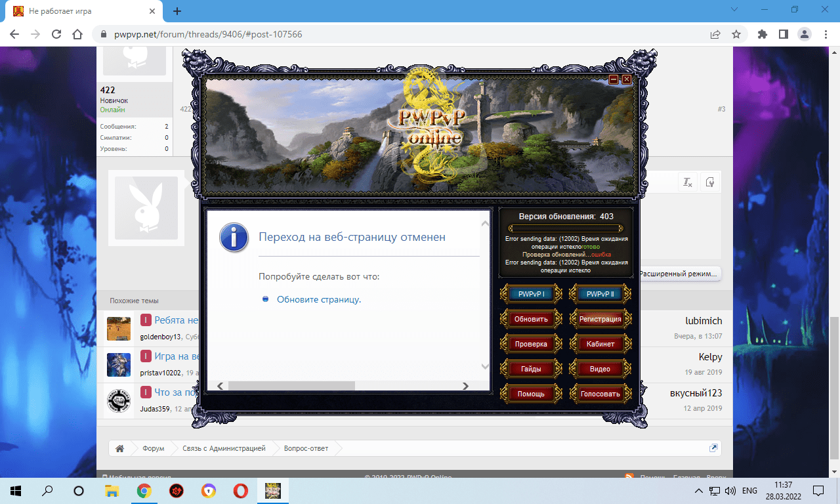Image resolution: width=840 pixels, height=504 pixels.
Task: Click the launcher page scroll up arrow
Action: click(x=485, y=224)
